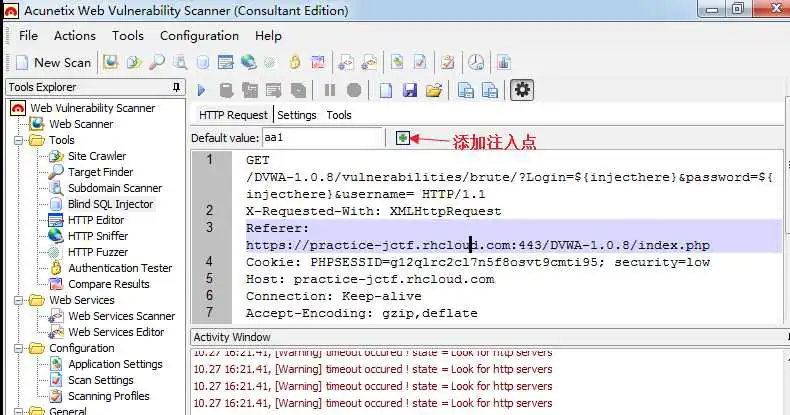
Task: Select Scanning Profiles in the tree
Action: 108,396
